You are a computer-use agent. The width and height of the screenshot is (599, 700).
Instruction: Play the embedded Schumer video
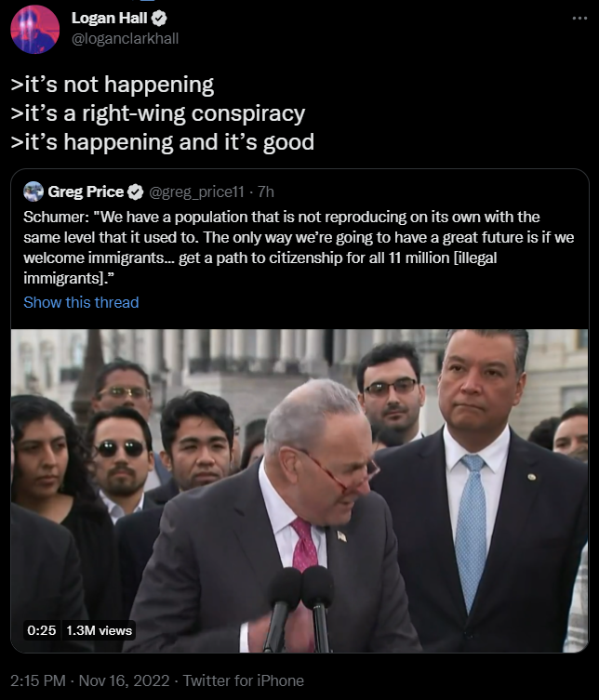pyautogui.click(x=299, y=491)
